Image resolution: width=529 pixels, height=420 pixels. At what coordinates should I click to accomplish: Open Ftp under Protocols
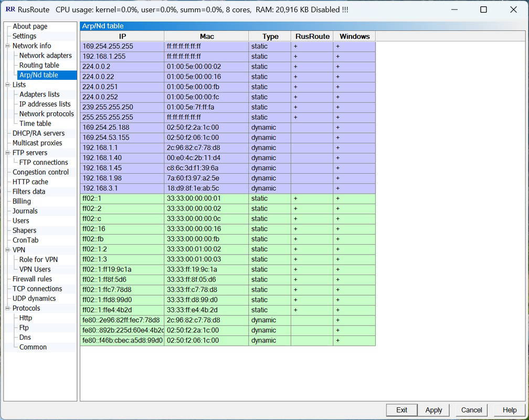click(x=24, y=328)
